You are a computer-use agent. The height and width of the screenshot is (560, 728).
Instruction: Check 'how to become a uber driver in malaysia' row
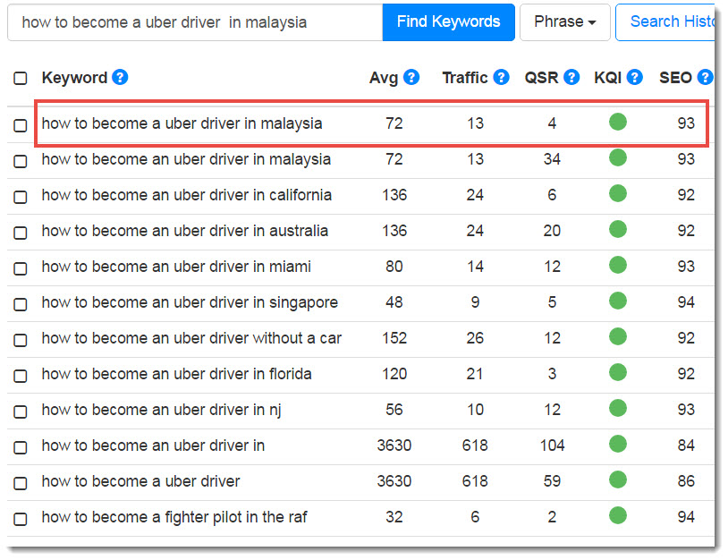[x=21, y=125]
